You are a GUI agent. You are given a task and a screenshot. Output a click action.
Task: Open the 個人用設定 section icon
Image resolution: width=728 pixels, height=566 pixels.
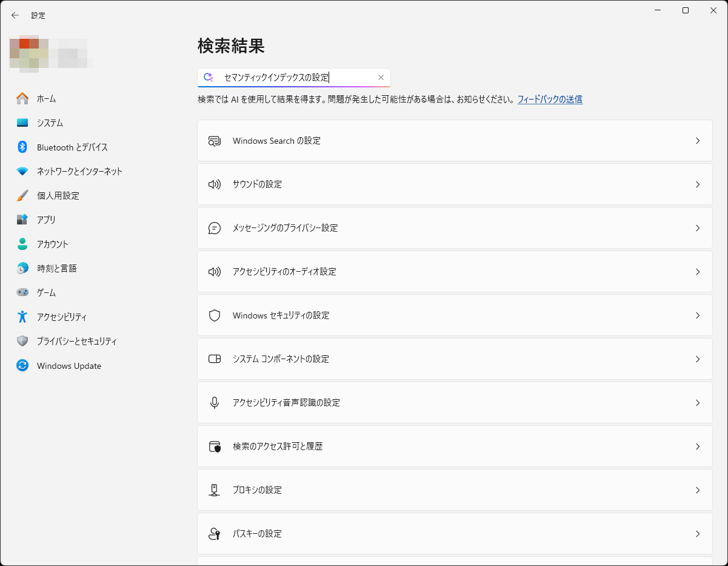coord(22,195)
